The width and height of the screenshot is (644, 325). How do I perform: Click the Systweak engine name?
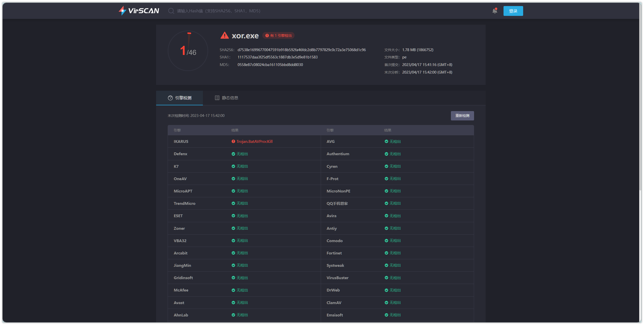coord(335,266)
